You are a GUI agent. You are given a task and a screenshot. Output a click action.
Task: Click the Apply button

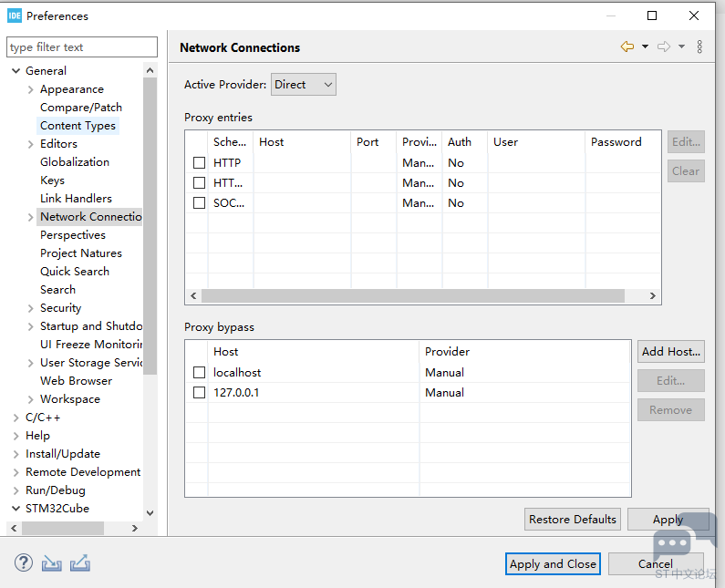(x=668, y=519)
